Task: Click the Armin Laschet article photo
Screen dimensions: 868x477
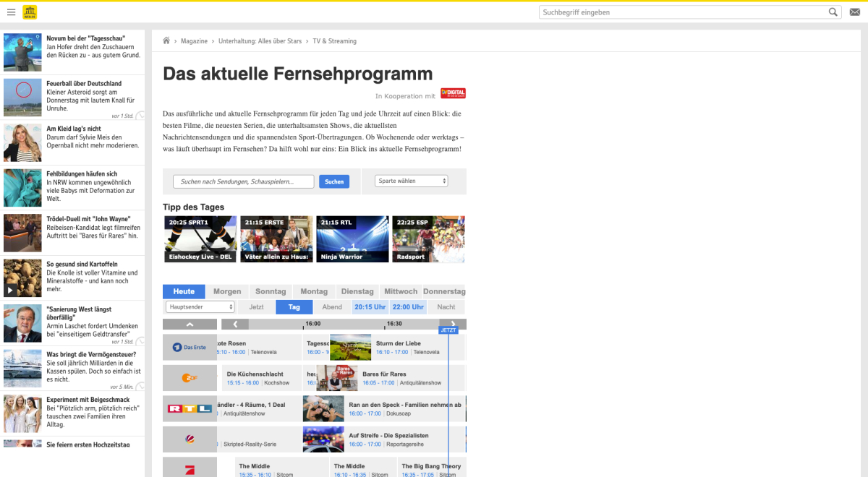Action: (x=22, y=323)
